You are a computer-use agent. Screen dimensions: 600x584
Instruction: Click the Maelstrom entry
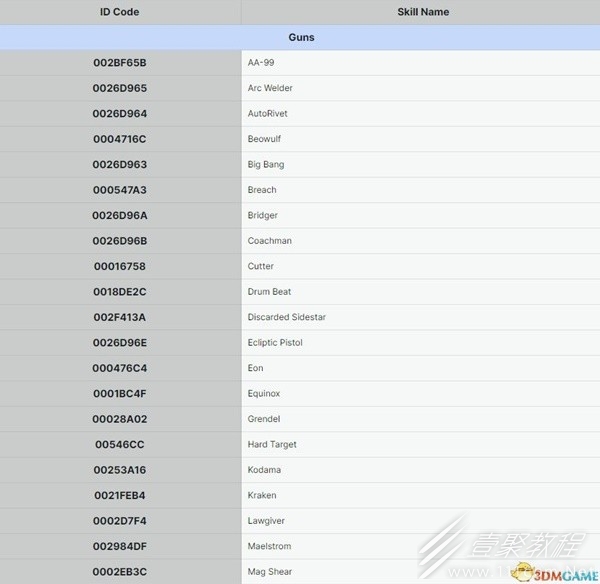(x=269, y=546)
